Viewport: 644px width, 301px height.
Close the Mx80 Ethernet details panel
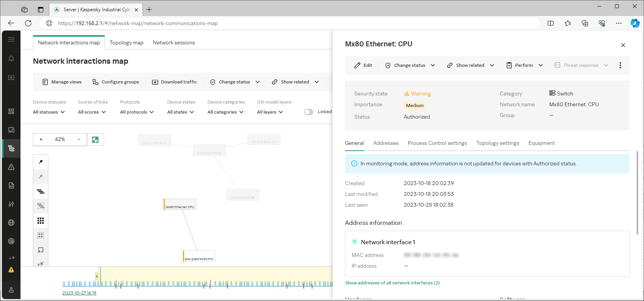coord(623,45)
